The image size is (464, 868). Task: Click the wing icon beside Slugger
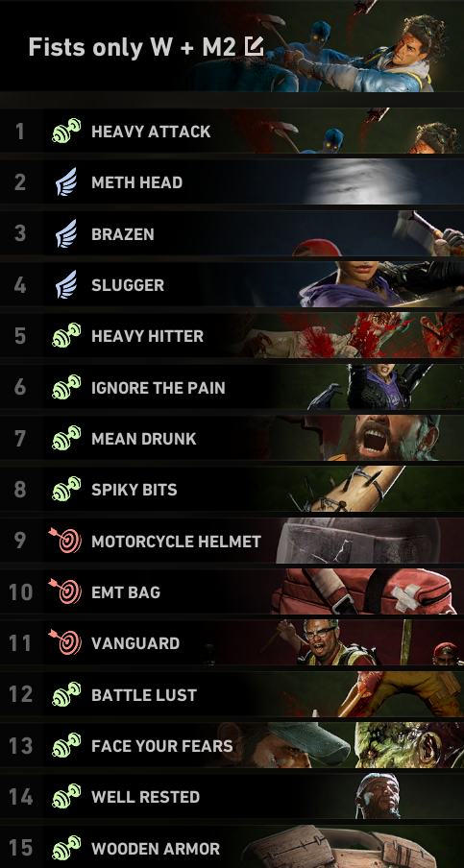pyautogui.click(x=66, y=284)
